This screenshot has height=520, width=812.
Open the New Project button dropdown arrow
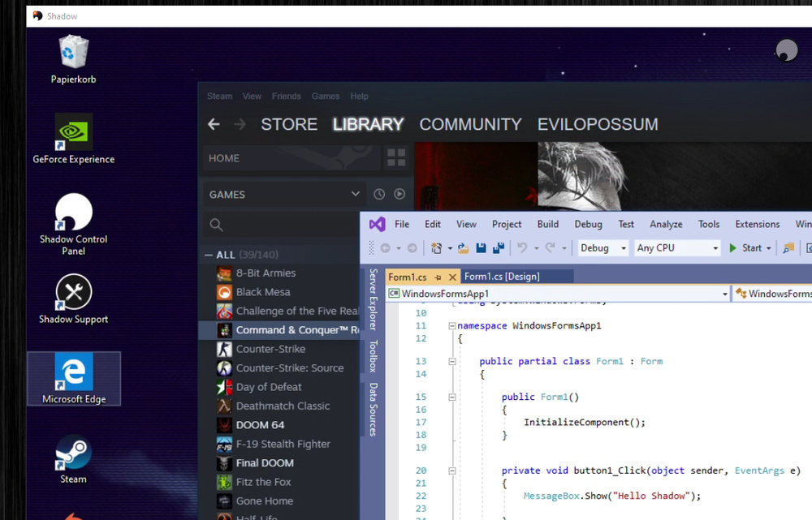point(450,248)
